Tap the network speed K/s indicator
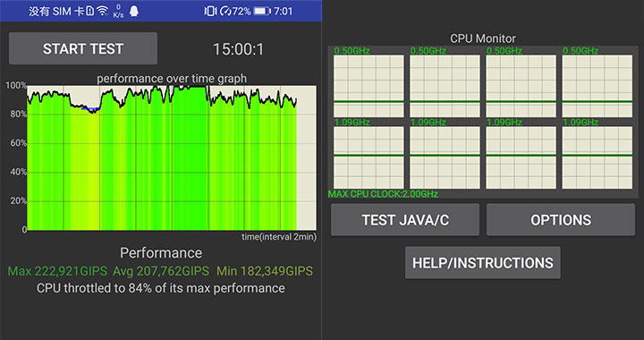 (118, 11)
